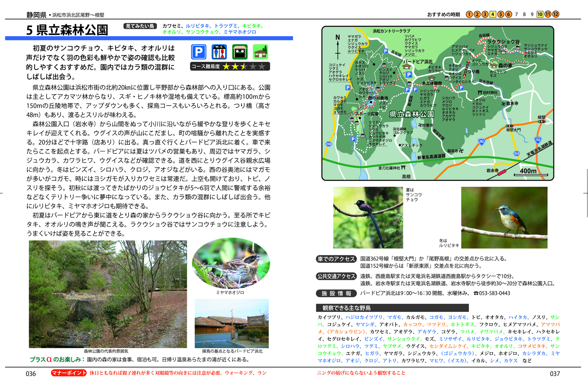Select month 1 in recommended season
The image size is (588, 385).
pyautogui.click(x=469, y=14)
